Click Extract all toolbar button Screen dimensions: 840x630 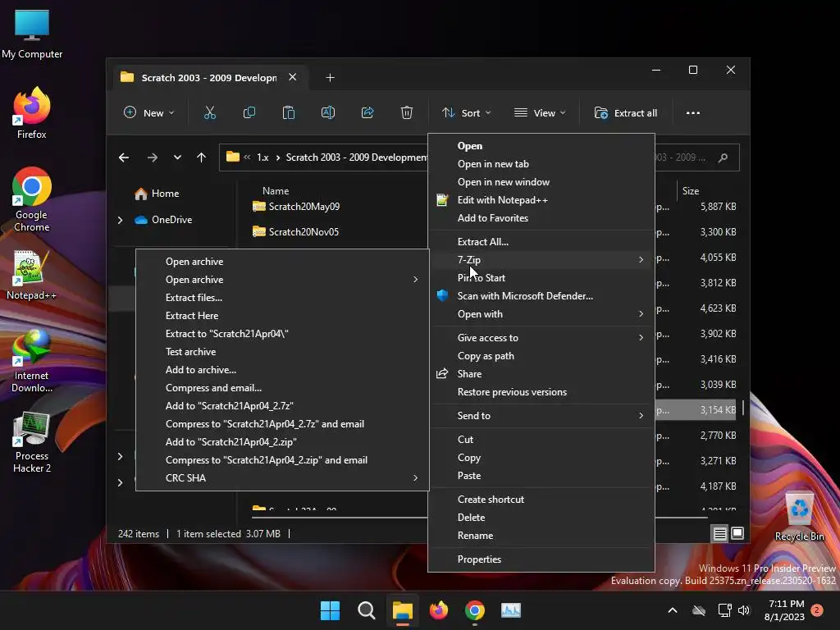tap(626, 113)
